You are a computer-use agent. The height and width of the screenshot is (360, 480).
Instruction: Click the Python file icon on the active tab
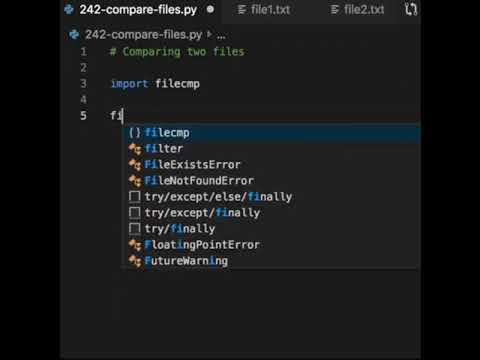click(69, 9)
